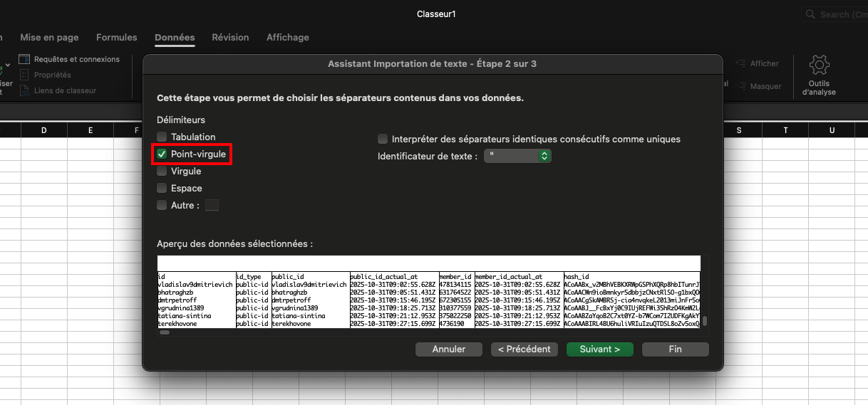Click the Liens de classeur icon

click(25, 90)
